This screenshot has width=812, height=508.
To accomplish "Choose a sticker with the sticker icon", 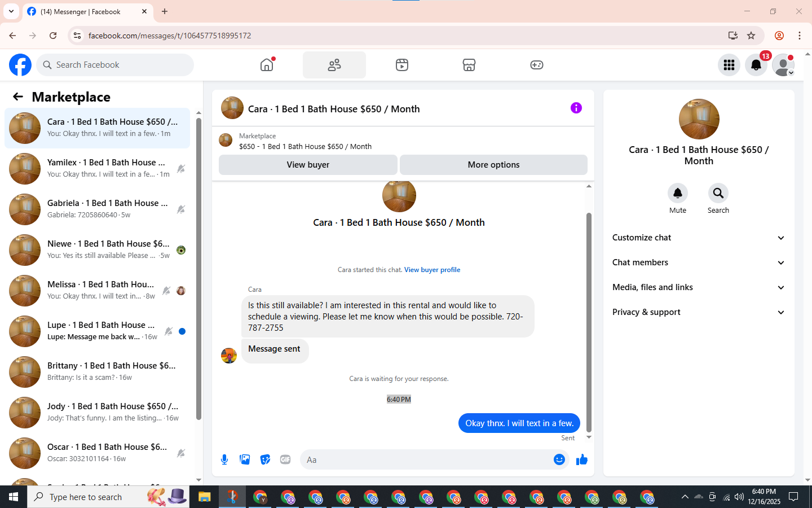I will (265, 459).
